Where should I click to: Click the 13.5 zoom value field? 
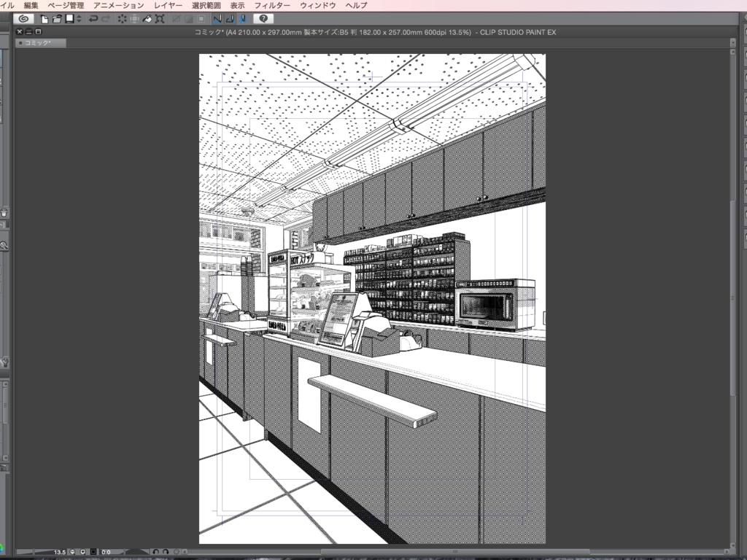pos(59,553)
